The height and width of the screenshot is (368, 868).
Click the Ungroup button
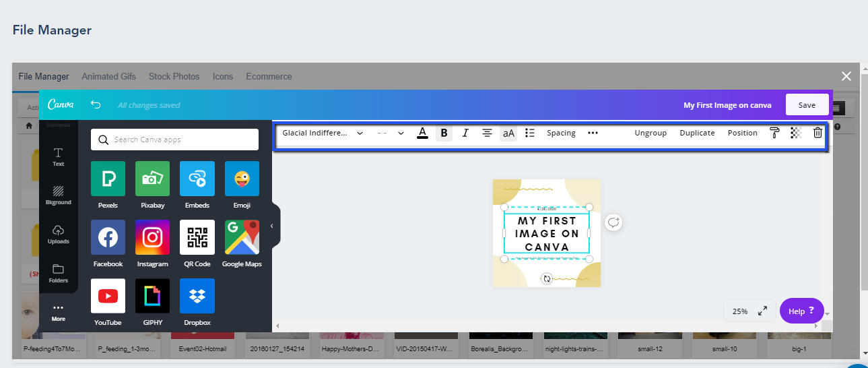pyautogui.click(x=650, y=133)
